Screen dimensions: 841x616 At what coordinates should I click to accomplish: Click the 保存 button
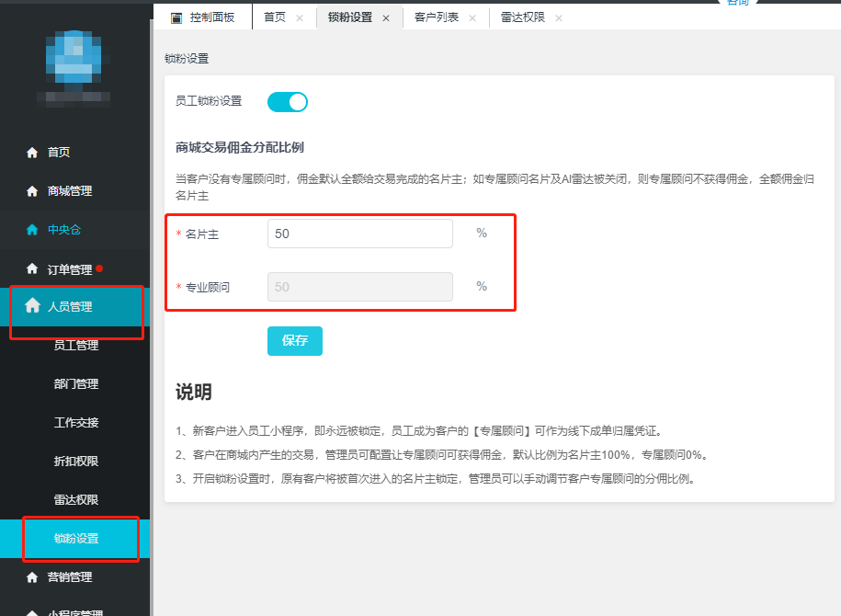[x=295, y=341]
